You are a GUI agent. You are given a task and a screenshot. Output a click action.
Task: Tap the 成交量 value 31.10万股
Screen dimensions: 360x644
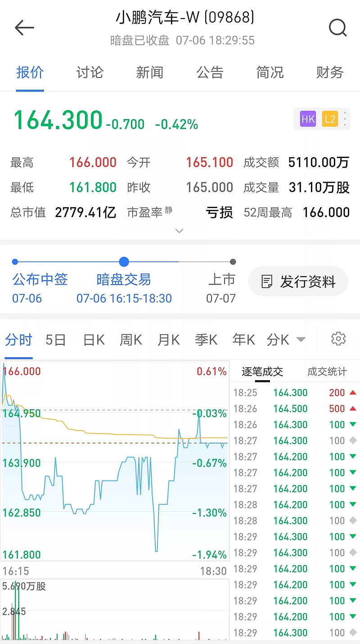pyautogui.click(x=319, y=187)
